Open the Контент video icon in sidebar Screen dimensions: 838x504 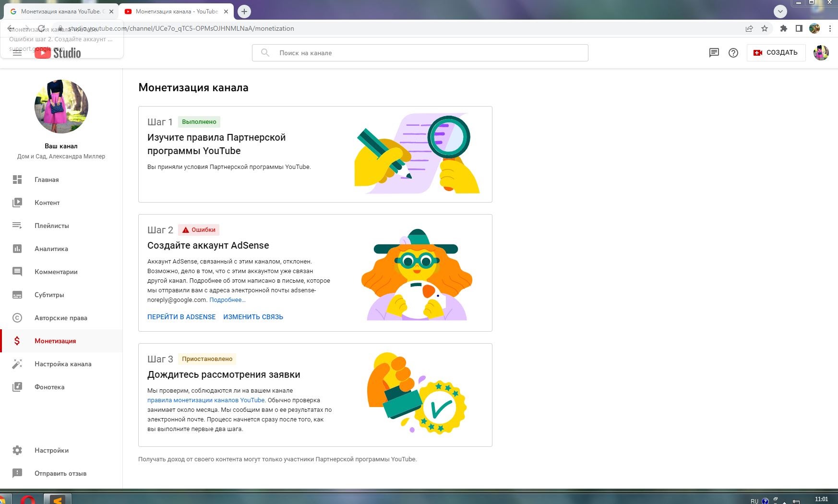click(17, 203)
